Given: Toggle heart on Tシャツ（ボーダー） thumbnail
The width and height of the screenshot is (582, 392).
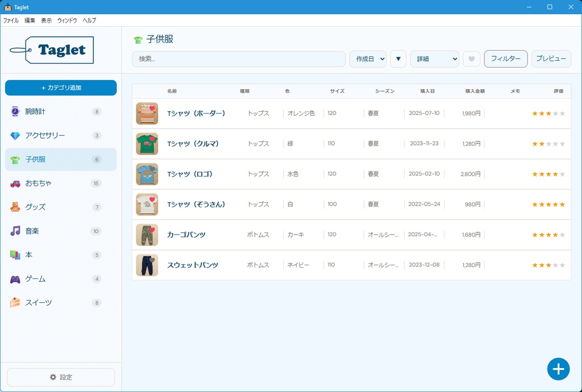Looking at the screenshot, I should click(x=152, y=108).
